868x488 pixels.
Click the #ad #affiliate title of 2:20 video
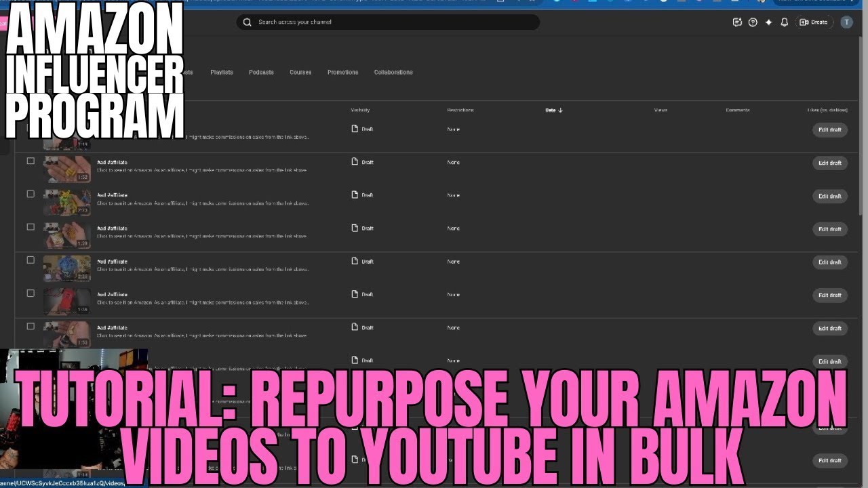point(112,262)
